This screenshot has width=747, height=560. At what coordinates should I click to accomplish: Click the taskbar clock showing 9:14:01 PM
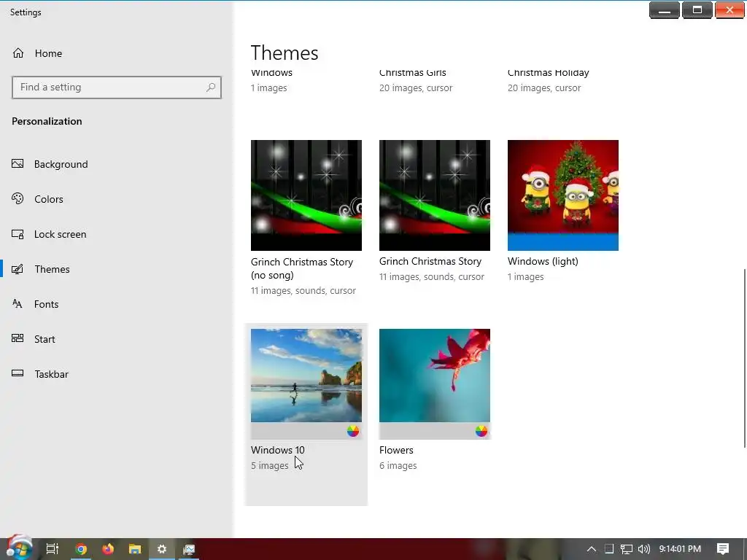click(x=680, y=549)
